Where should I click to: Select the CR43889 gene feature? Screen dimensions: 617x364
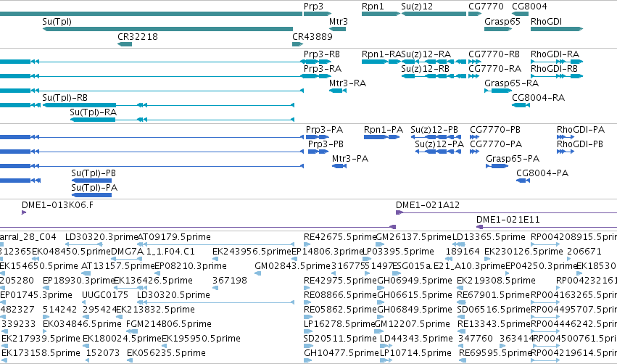297,44
